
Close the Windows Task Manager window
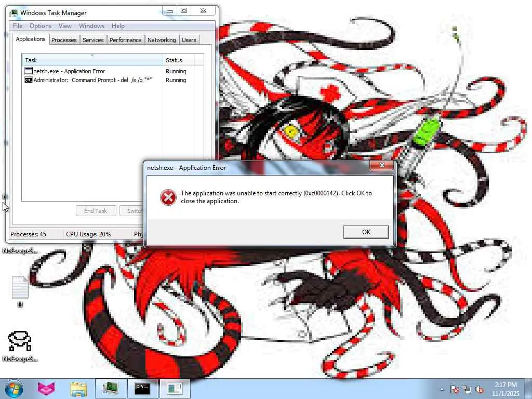[x=203, y=11]
